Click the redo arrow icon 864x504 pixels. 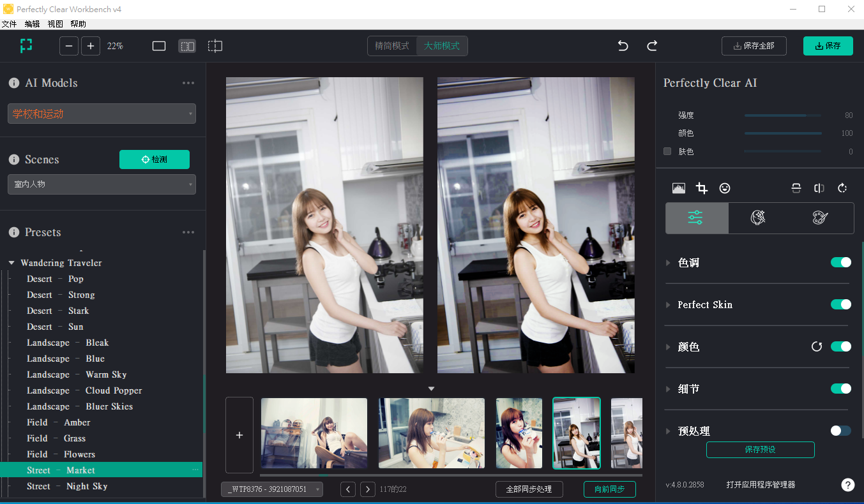pos(652,46)
